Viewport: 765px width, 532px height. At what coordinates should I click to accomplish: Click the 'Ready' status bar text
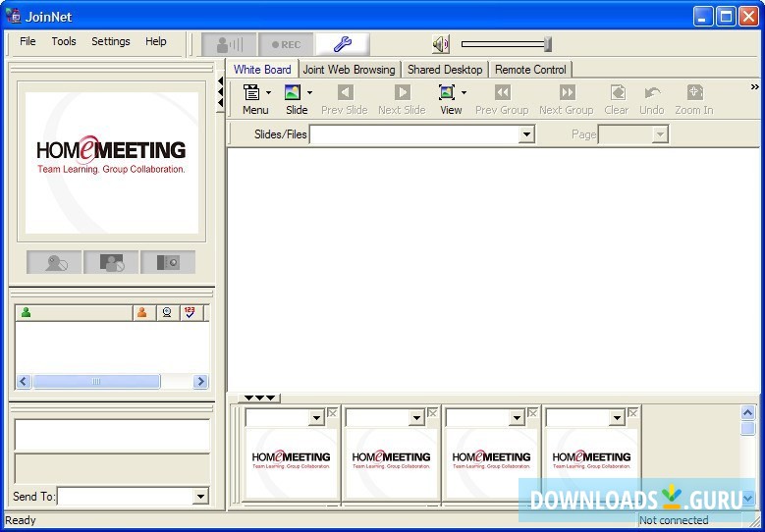click(x=21, y=520)
